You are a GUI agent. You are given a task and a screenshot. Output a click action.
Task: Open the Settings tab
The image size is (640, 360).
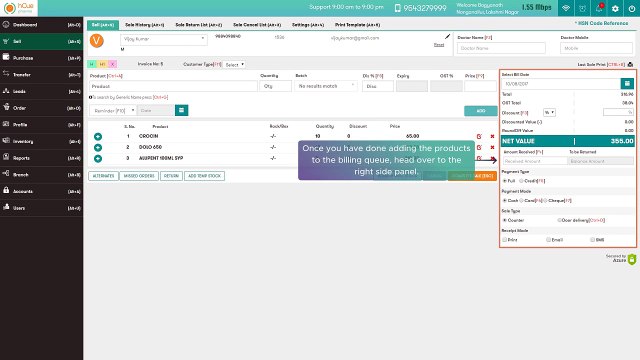(308, 25)
